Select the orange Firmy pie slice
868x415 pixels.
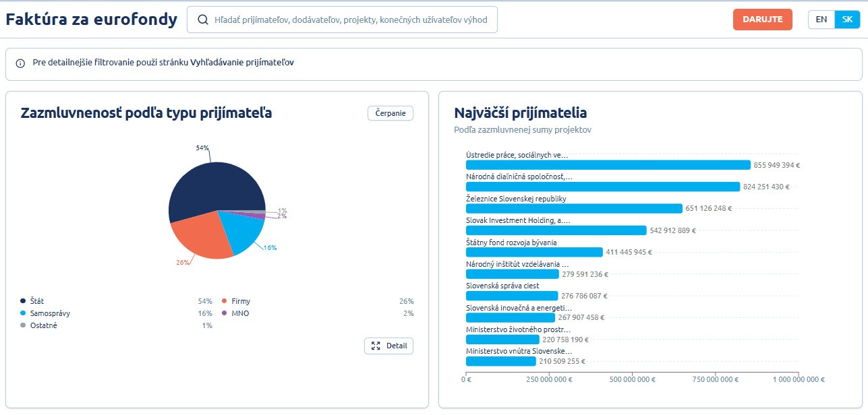point(199,236)
